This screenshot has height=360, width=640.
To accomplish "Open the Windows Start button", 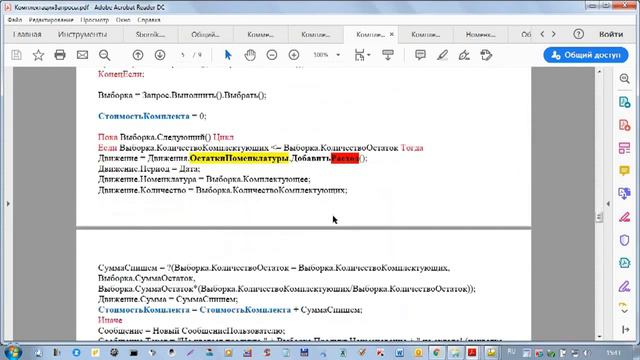I will click(13, 352).
